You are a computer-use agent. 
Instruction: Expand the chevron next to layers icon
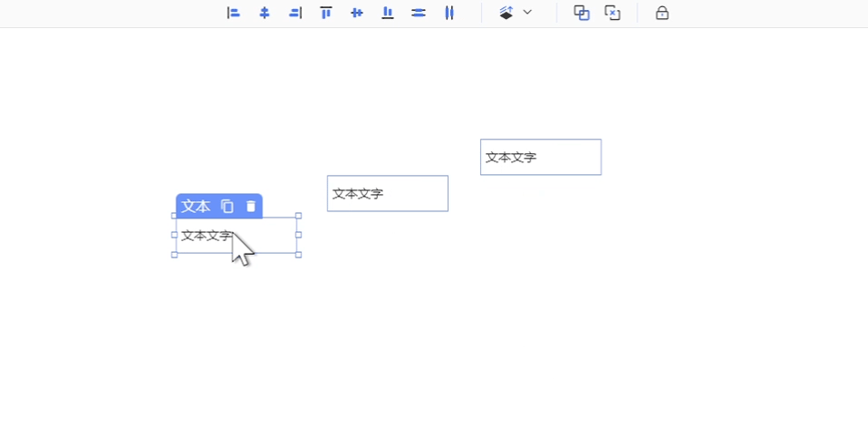[527, 13]
